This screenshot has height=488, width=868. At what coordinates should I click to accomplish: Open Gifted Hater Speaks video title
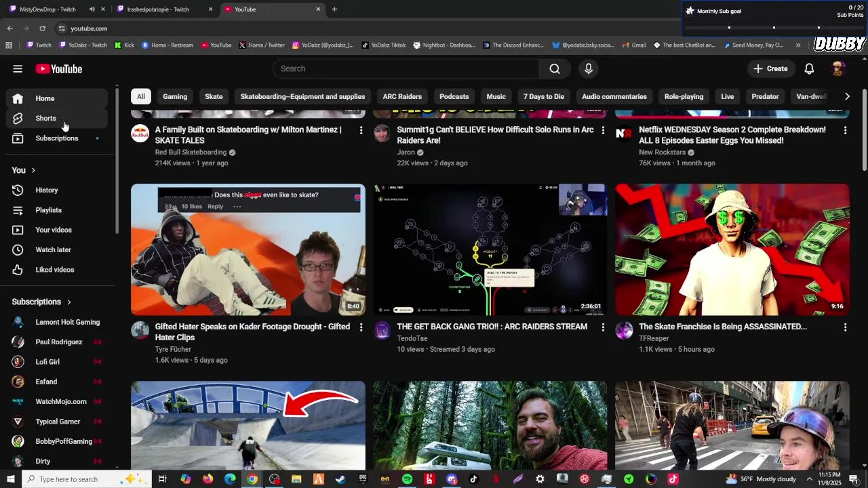(252, 332)
